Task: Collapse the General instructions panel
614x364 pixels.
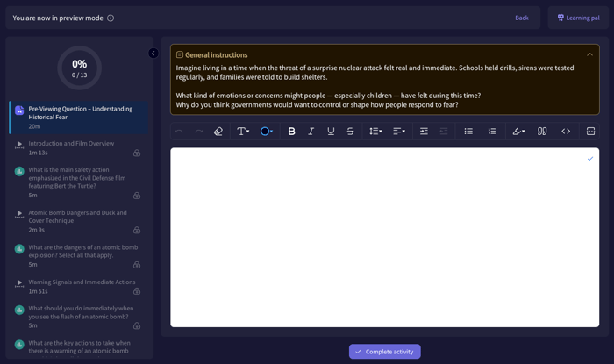Action: [x=589, y=54]
